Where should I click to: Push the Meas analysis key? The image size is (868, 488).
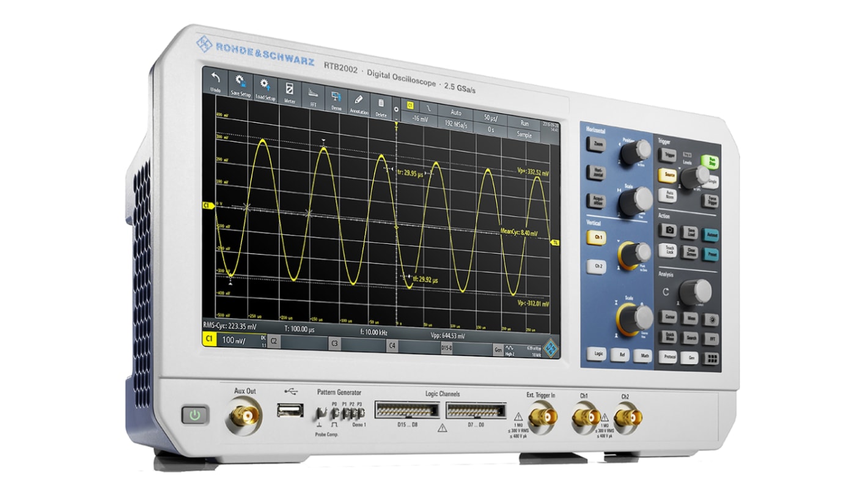pyautogui.click(x=690, y=318)
